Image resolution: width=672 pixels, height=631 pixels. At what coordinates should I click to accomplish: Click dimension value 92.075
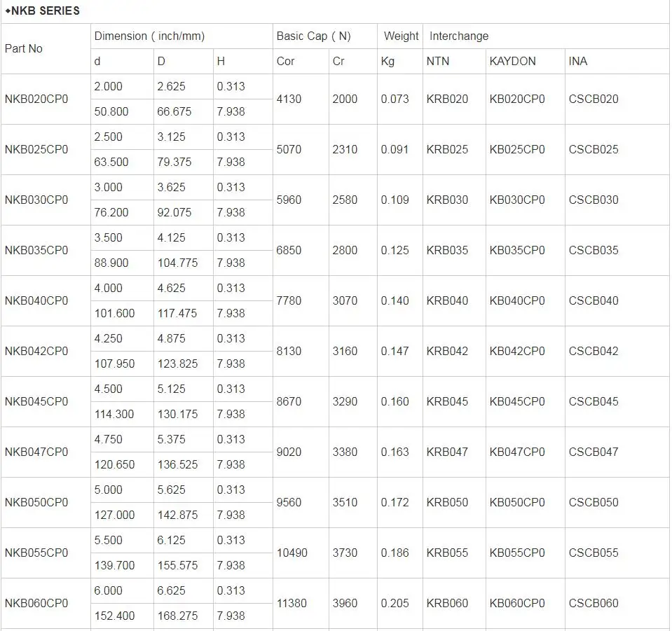pyautogui.click(x=174, y=212)
